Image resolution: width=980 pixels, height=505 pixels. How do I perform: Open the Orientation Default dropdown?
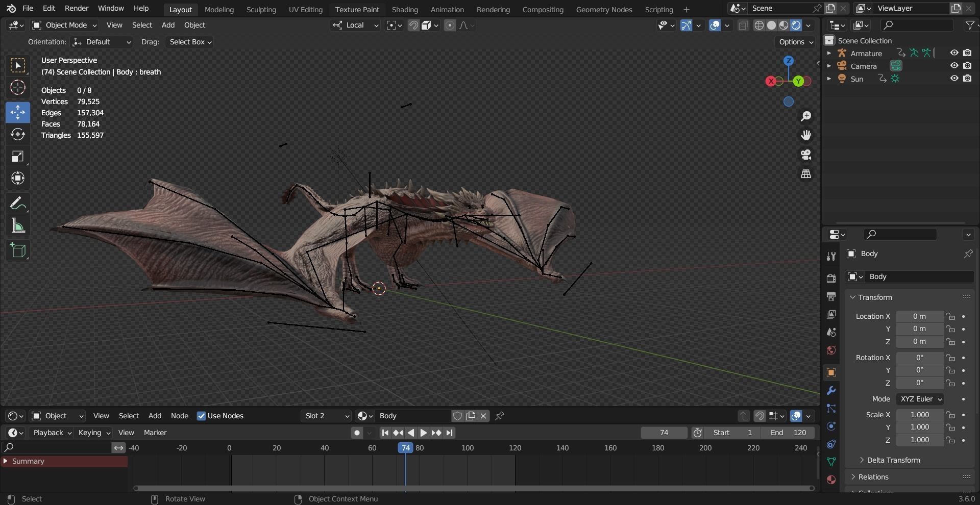[102, 42]
